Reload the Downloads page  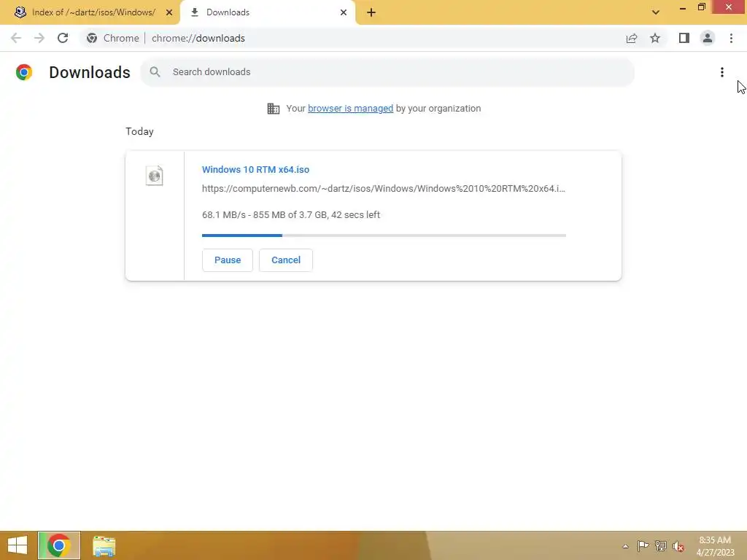pos(63,38)
